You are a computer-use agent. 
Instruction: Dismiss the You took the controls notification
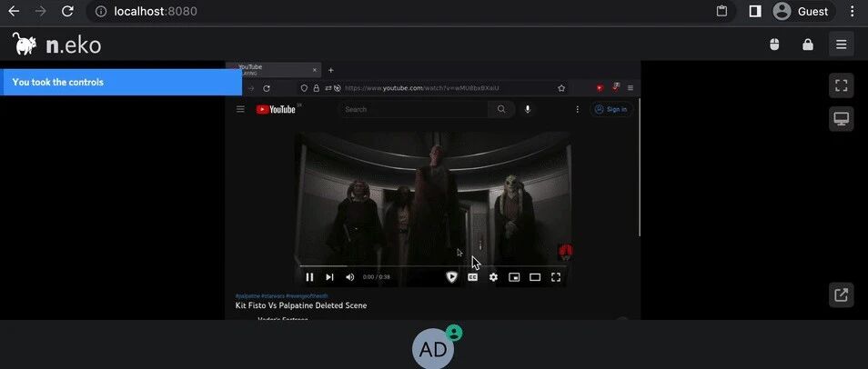point(121,82)
